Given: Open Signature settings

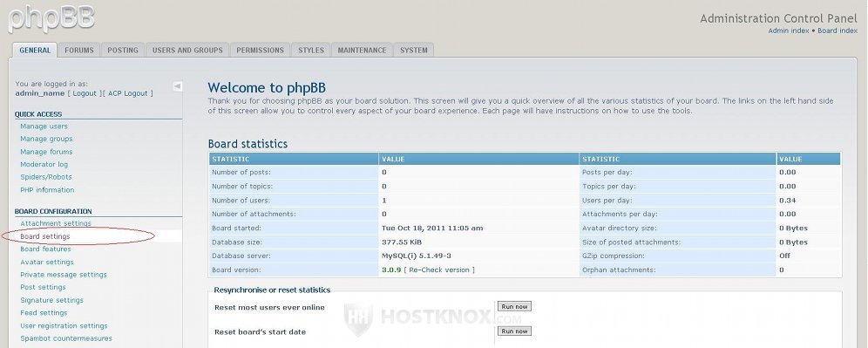Looking at the screenshot, I should (x=52, y=300).
